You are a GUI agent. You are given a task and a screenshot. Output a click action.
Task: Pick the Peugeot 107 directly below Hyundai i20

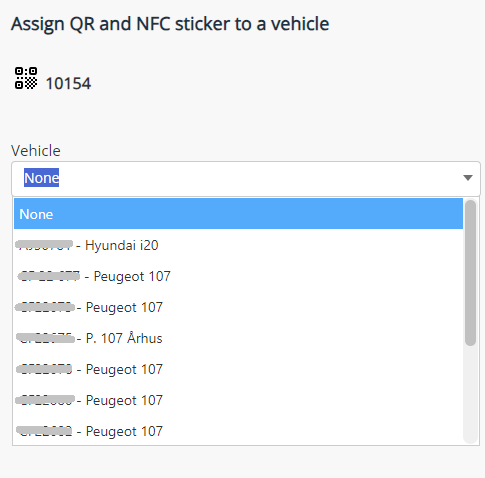(238, 276)
